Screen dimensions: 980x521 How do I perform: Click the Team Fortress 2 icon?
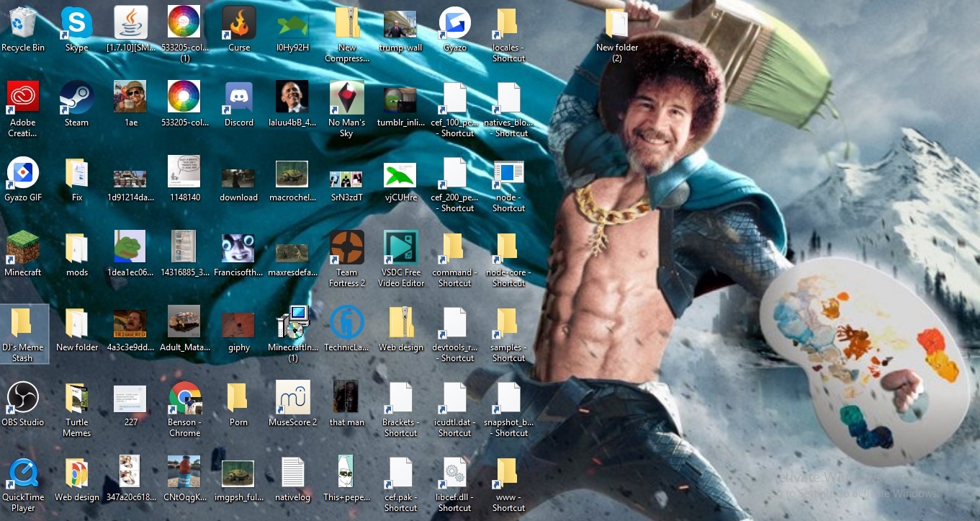click(347, 248)
